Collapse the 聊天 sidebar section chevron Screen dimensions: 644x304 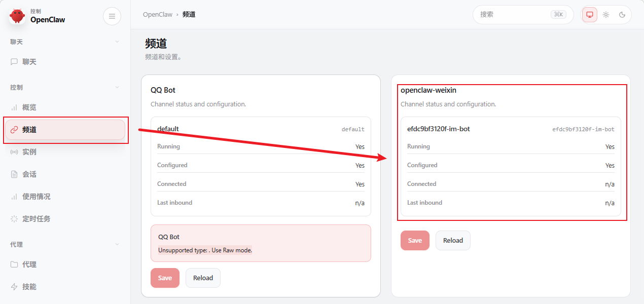pos(117,42)
